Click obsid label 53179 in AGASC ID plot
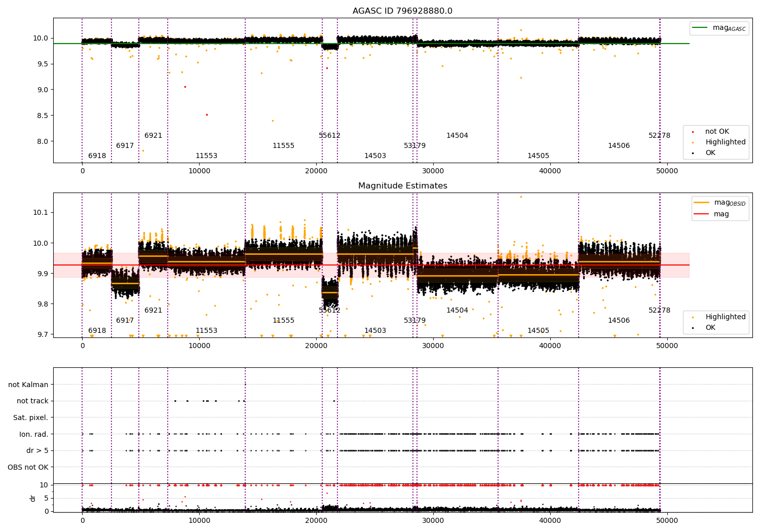This screenshot has width=760, height=532. click(415, 146)
